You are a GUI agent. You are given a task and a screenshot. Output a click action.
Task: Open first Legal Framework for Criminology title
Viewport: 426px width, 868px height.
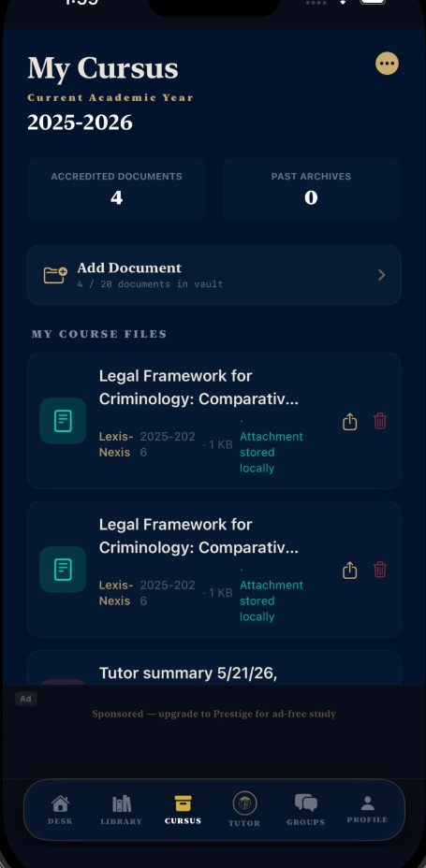198,387
